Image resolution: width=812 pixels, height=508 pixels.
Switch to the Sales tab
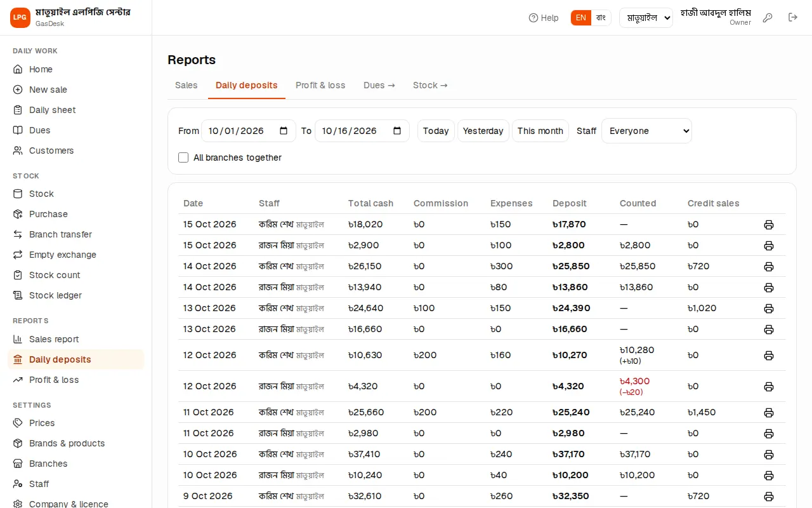point(187,85)
